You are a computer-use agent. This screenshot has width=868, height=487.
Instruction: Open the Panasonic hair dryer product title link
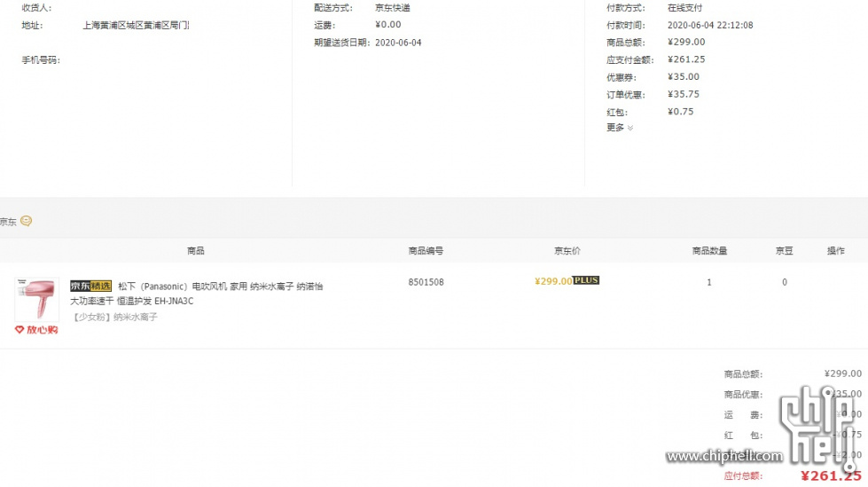197,294
